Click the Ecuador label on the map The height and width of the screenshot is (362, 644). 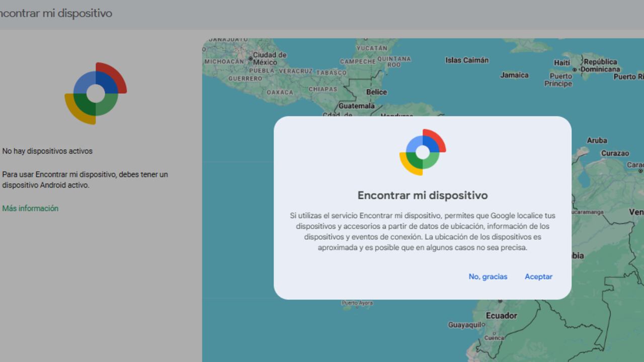(502, 316)
